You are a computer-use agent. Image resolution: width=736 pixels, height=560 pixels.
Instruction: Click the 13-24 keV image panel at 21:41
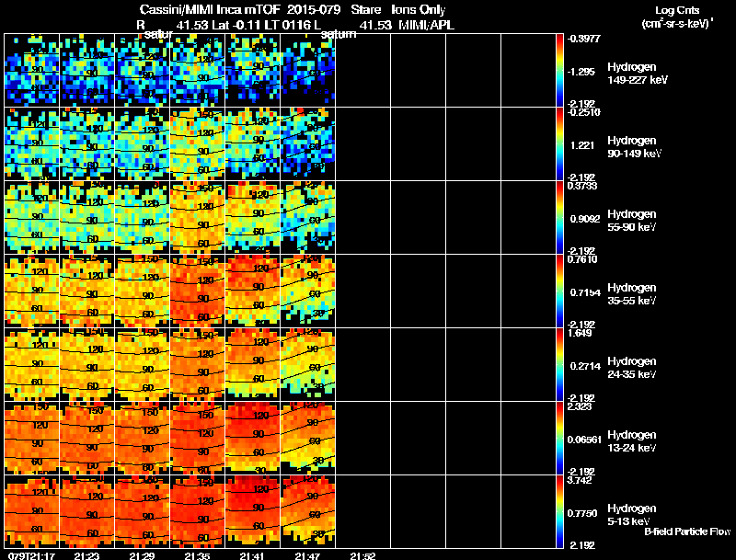pyautogui.click(x=252, y=438)
